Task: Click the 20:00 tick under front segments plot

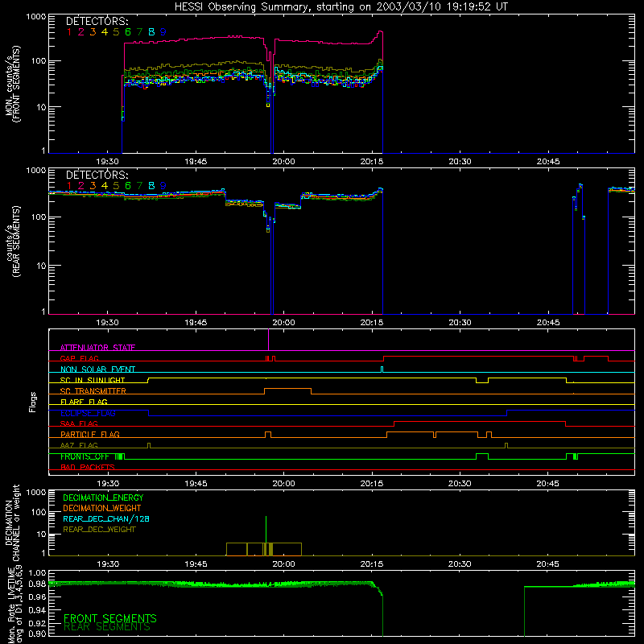Action: point(283,162)
